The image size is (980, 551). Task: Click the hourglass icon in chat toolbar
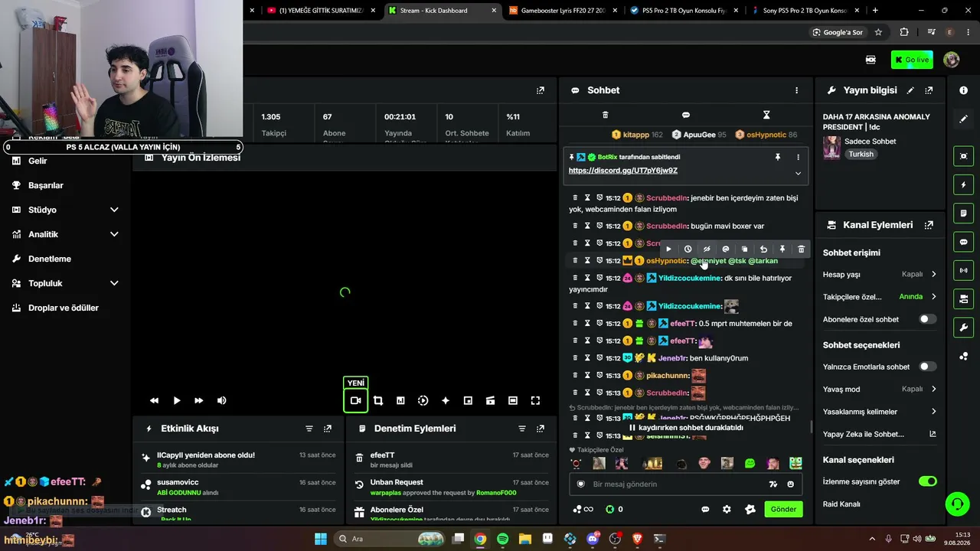(x=766, y=115)
